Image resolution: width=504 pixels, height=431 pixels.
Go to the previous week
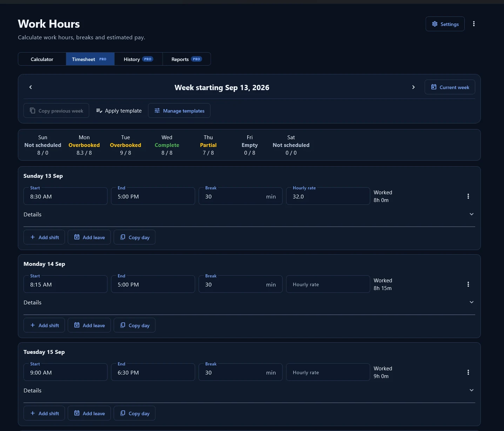(31, 87)
